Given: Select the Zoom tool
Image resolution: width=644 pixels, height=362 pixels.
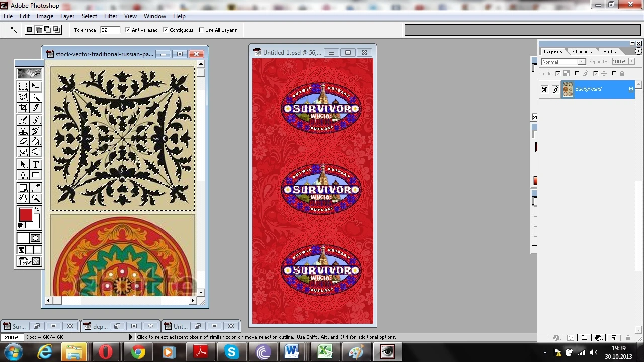Looking at the screenshot, I should pos(36,198).
